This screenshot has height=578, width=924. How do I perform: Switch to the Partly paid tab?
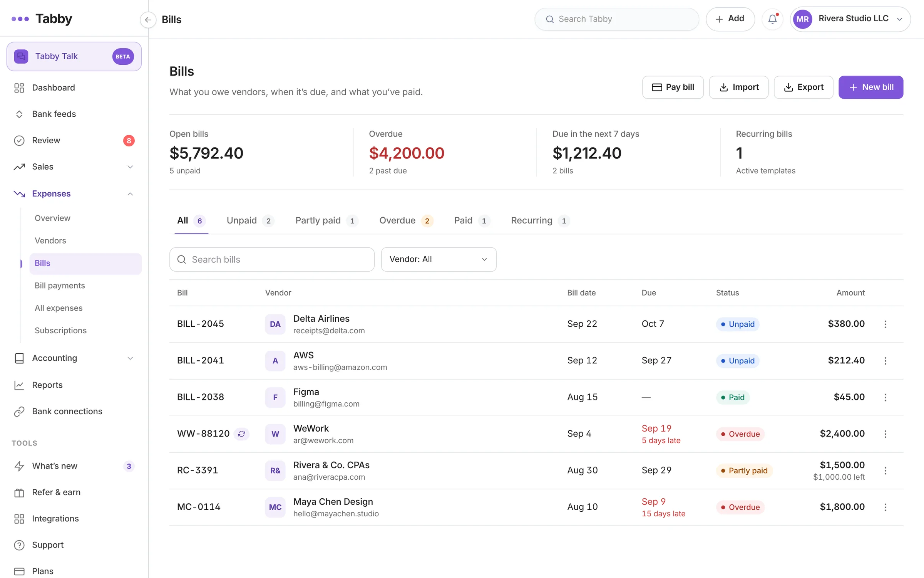point(326,220)
